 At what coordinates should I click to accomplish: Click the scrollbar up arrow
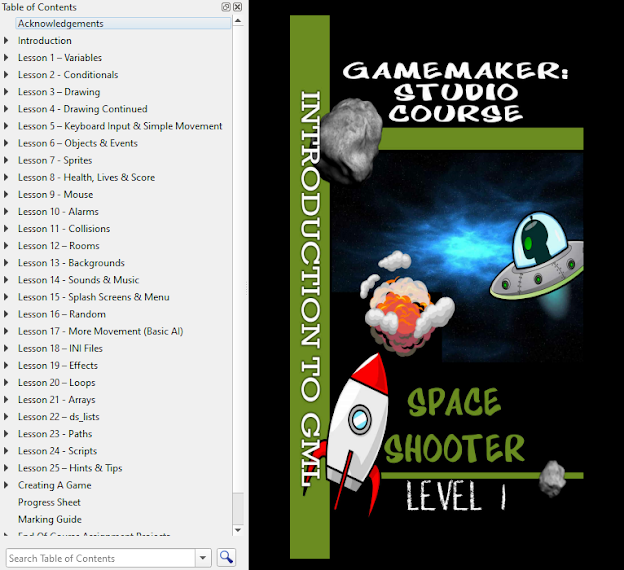pyautogui.click(x=238, y=21)
